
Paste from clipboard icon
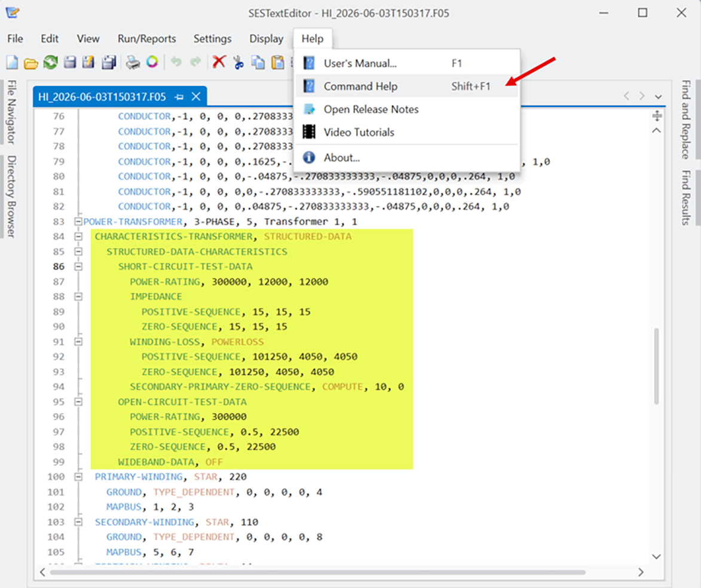[x=278, y=62]
